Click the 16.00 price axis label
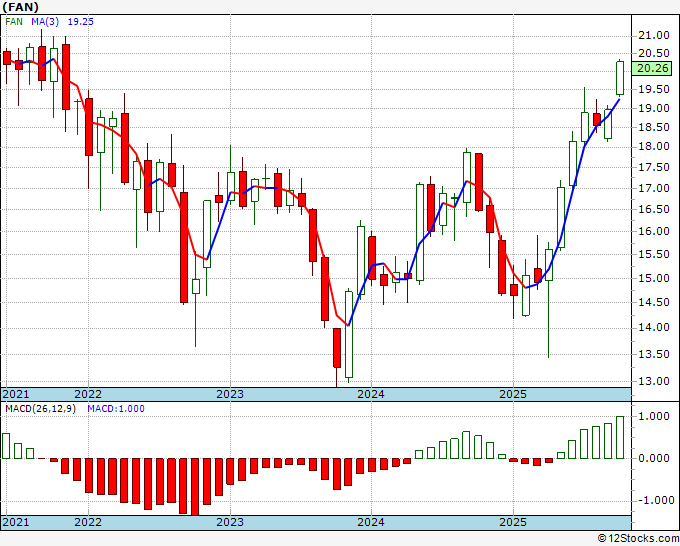The height and width of the screenshot is (546, 680). [x=654, y=231]
